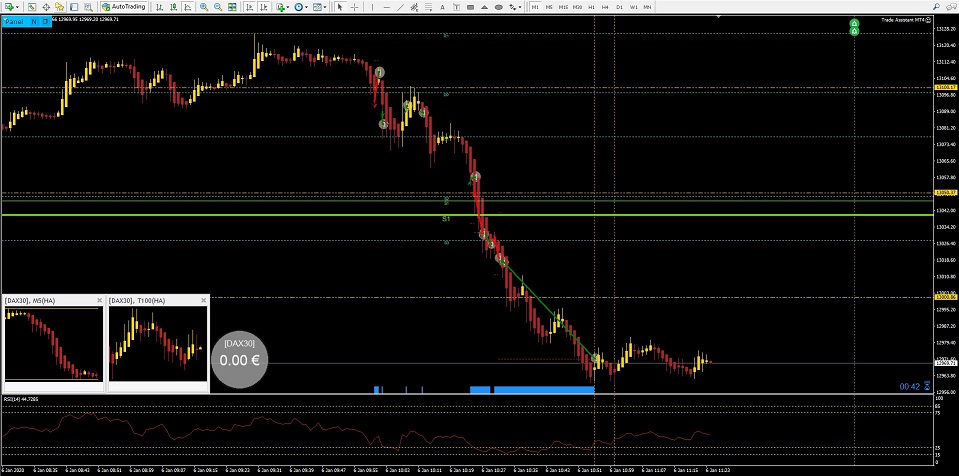This screenshot has height=476, width=959.
Task: Open the Strategy Tester magnifier icon
Action: pyautogui.click(x=89, y=7)
